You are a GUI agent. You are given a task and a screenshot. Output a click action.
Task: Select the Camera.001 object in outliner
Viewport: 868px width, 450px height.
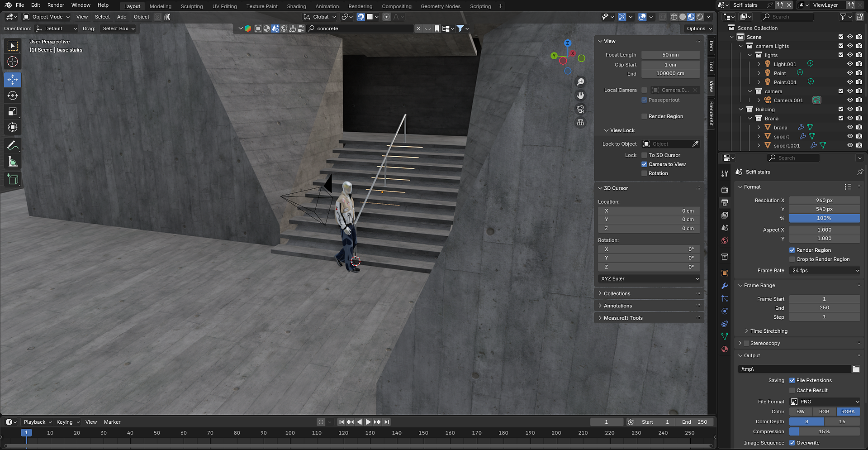coord(788,101)
